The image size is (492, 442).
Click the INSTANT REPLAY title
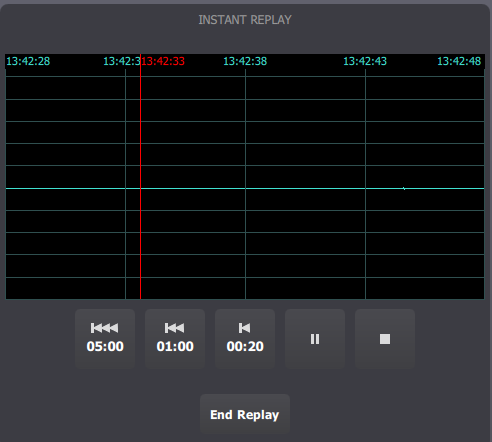pyautogui.click(x=245, y=20)
